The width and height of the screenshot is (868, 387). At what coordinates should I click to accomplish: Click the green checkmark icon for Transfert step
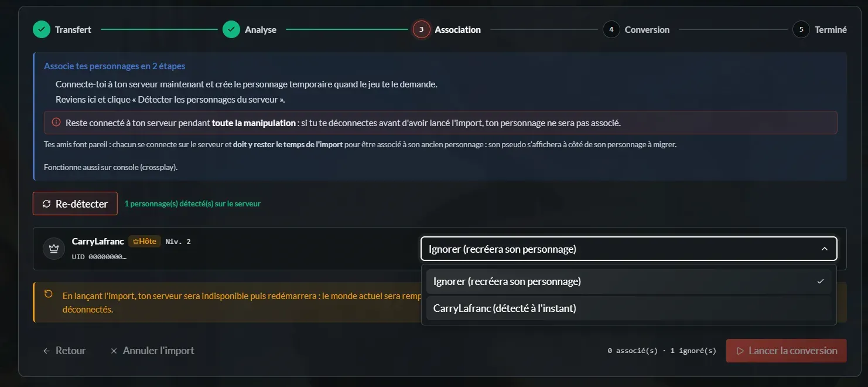[42, 29]
